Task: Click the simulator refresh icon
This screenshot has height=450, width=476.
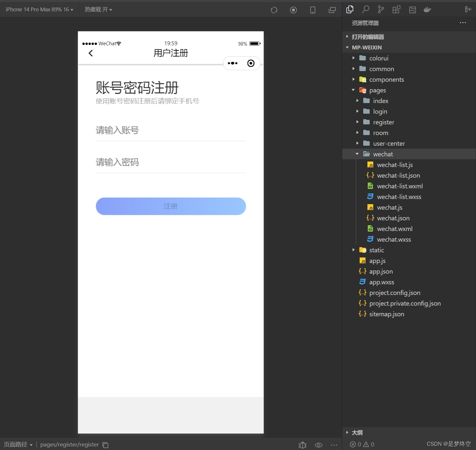Action: pyautogui.click(x=274, y=10)
